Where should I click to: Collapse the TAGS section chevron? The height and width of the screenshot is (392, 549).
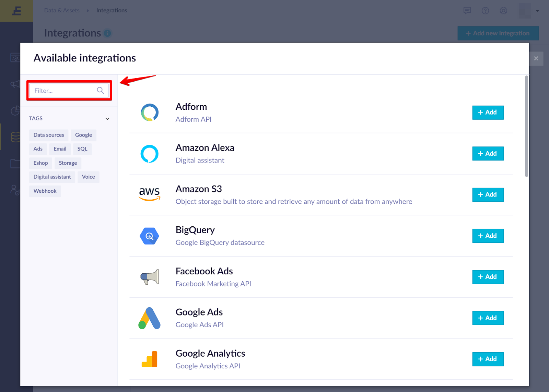pyautogui.click(x=107, y=119)
